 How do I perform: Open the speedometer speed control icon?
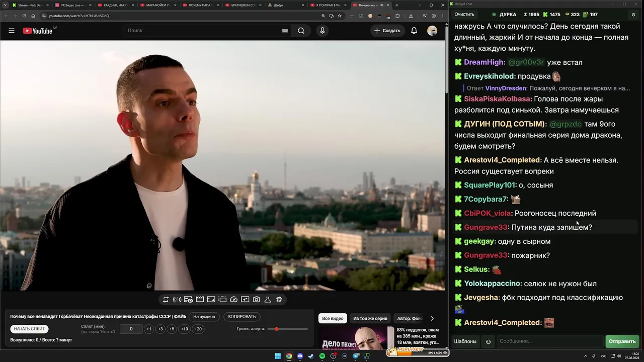(233, 300)
